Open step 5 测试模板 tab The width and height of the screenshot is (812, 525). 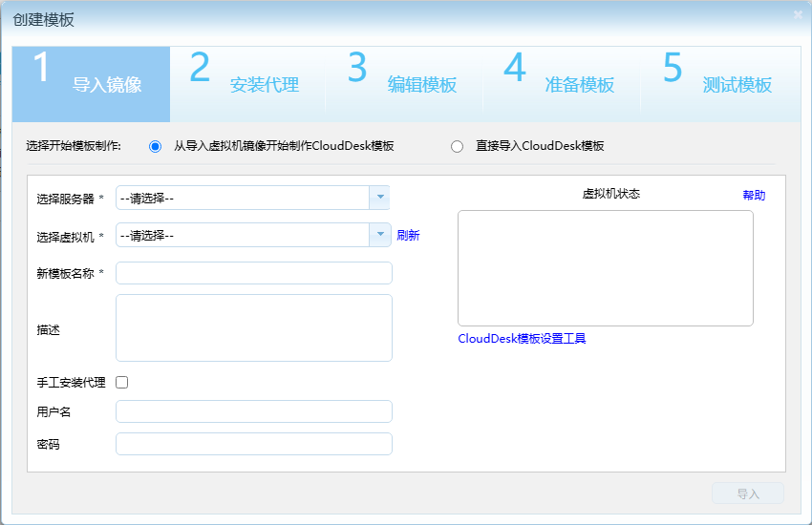point(721,84)
